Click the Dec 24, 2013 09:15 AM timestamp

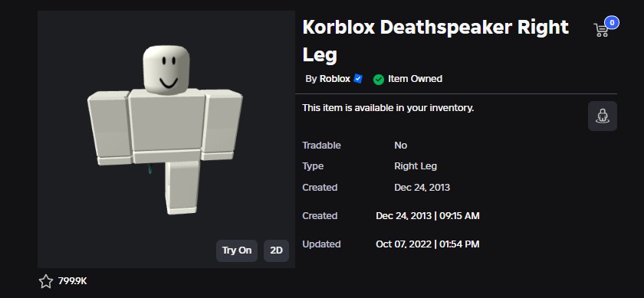point(428,216)
